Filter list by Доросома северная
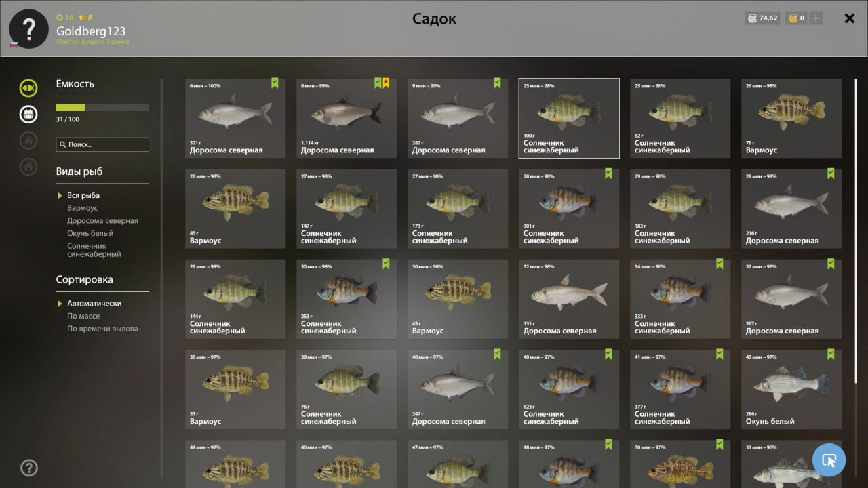The width and height of the screenshot is (868, 488). [x=102, y=221]
